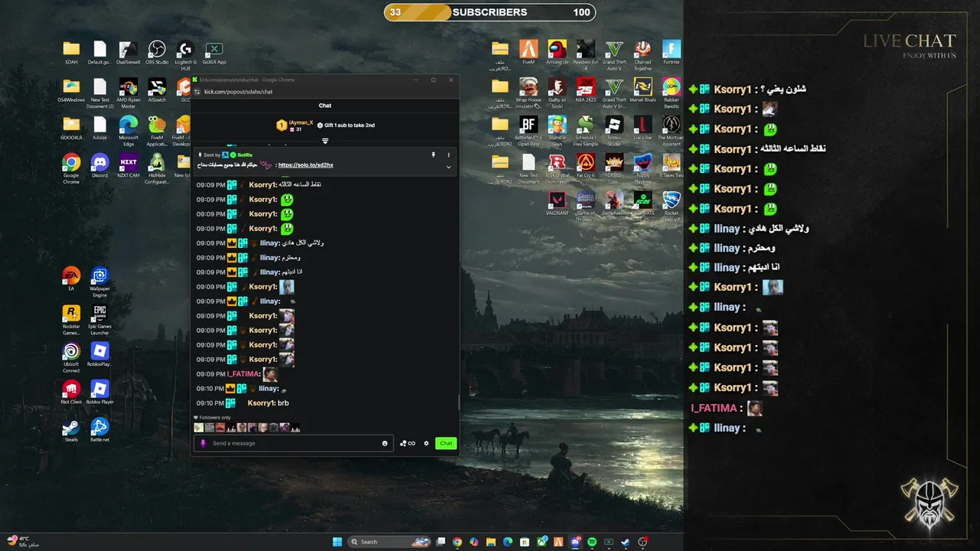Click the green Chat send button
Image resolution: width=980 pixels, height=551 pixels.
(x=446, y=443)
